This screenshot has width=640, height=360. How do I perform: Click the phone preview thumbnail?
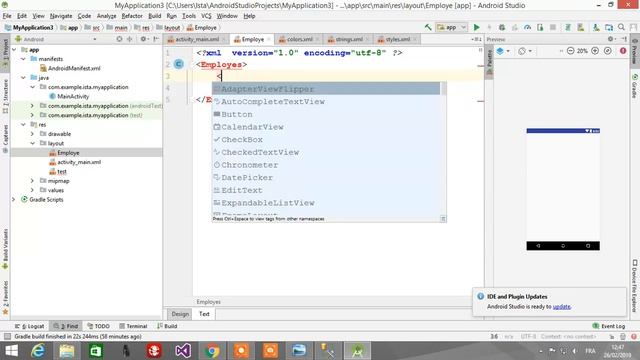[x=563, y=189]
